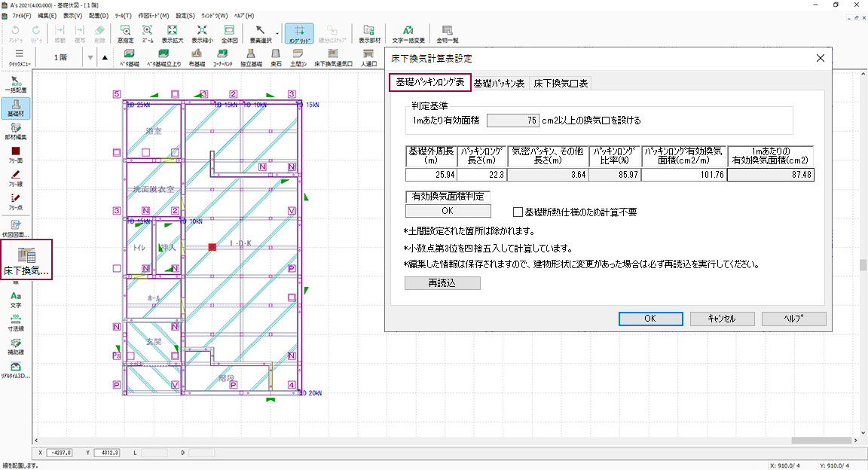Edit the 1mあたり有効面積 field value 75
Image resolution: width=868 pixels, height=470 pixels.
click(512, 120)
